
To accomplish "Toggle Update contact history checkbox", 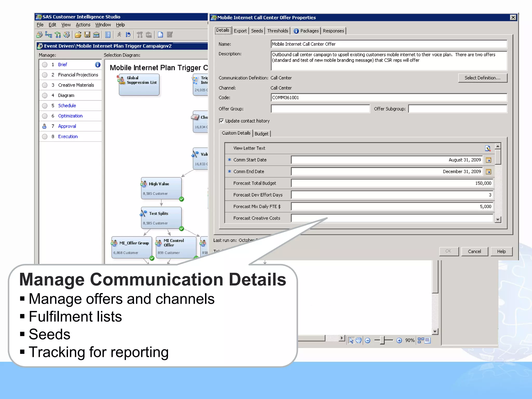I will (x=221, y=121).
